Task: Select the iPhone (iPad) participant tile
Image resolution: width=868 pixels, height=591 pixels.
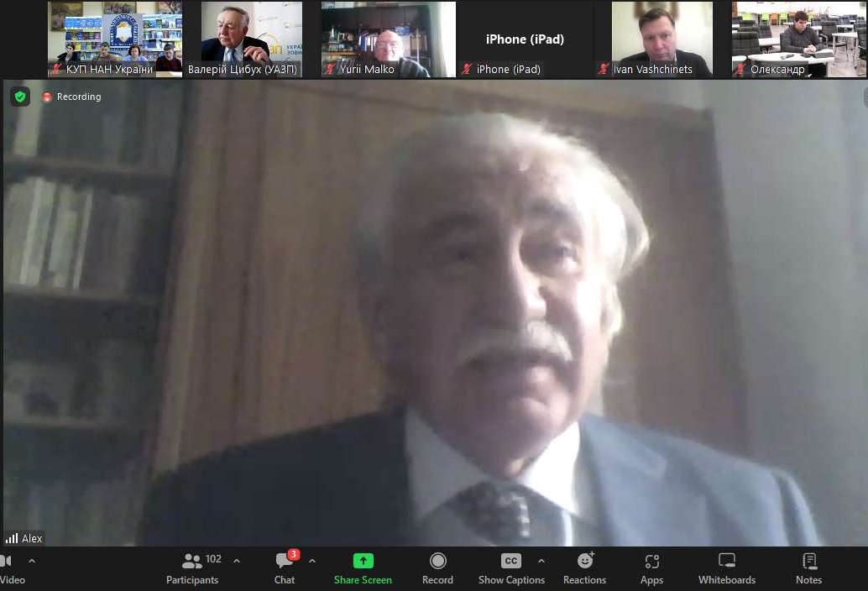Action: pyautogui.click(x=525, y=39)
